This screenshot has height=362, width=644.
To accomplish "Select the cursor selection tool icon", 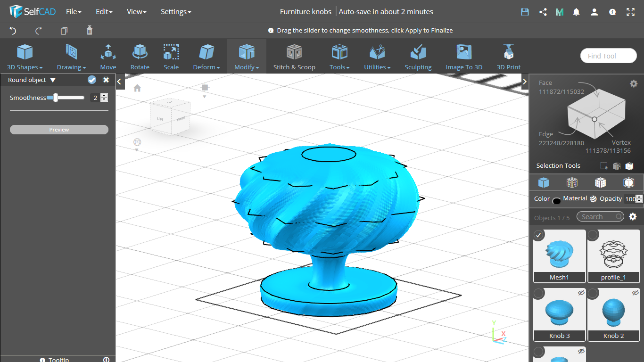I will (604, 166).
